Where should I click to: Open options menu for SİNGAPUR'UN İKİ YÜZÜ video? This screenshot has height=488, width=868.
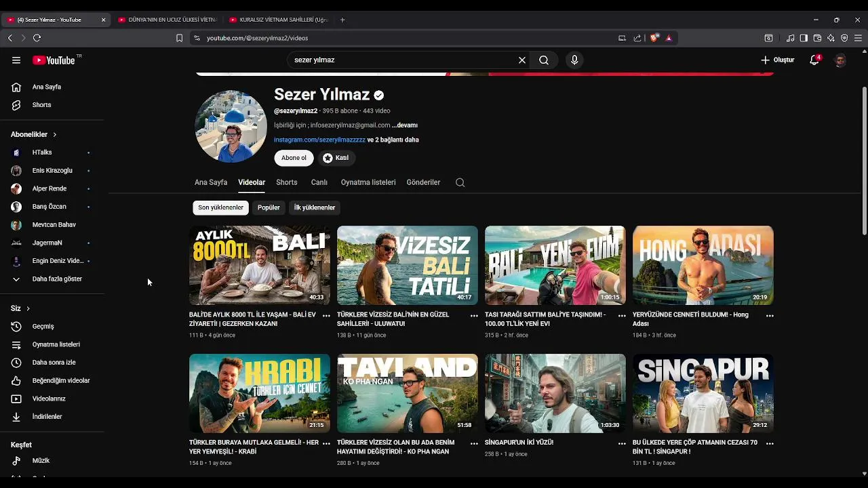(x=622, y=443)
